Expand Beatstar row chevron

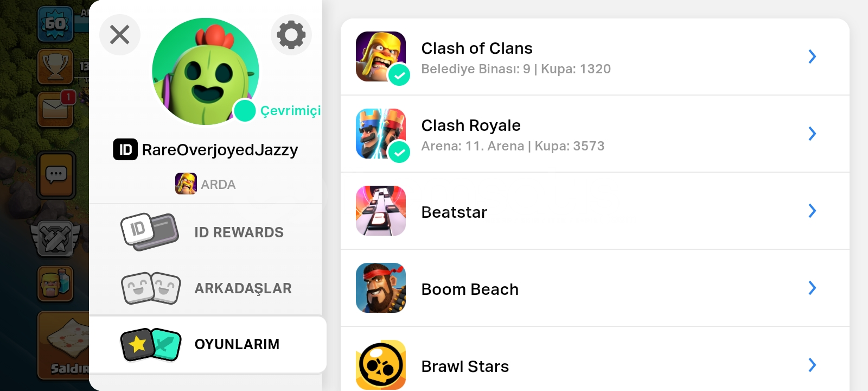click(812, 211)
